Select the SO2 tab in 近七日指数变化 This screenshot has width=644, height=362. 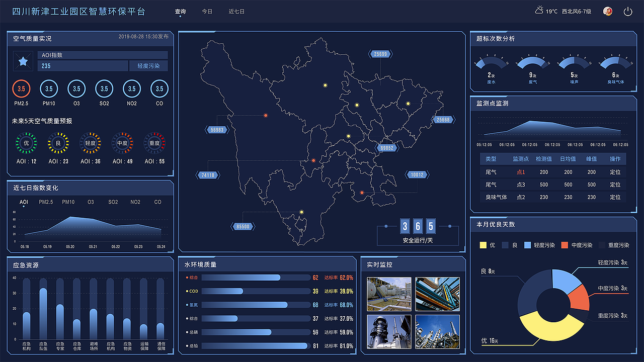pos(113,202)
